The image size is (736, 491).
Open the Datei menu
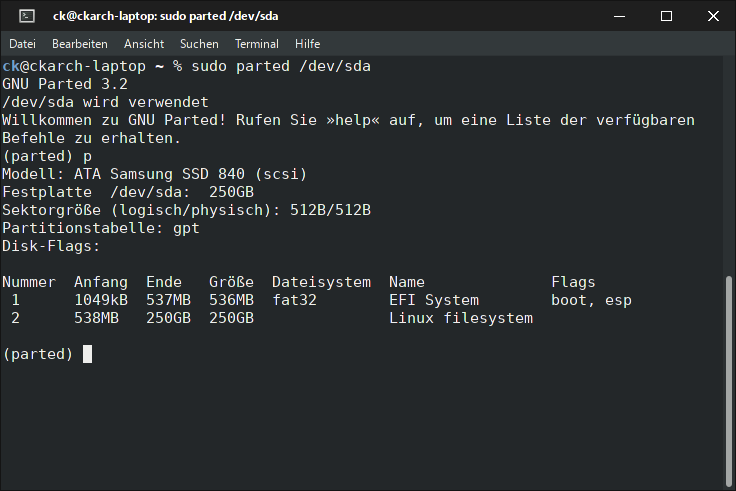[x=22, y=44]
